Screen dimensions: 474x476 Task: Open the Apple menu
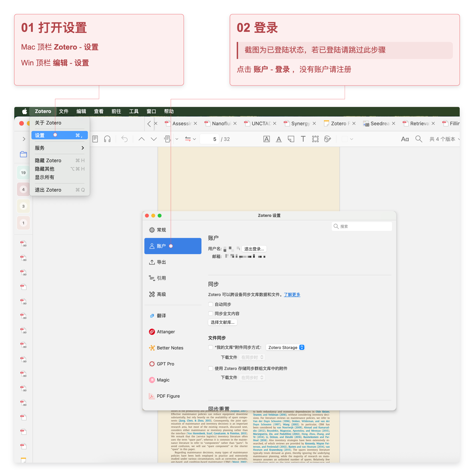click(x=24, y=111)
